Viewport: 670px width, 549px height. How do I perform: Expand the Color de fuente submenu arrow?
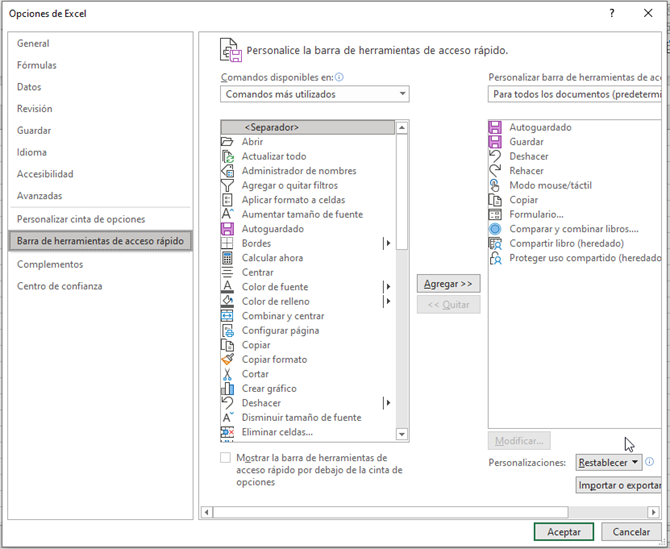(x=388, y=287)
